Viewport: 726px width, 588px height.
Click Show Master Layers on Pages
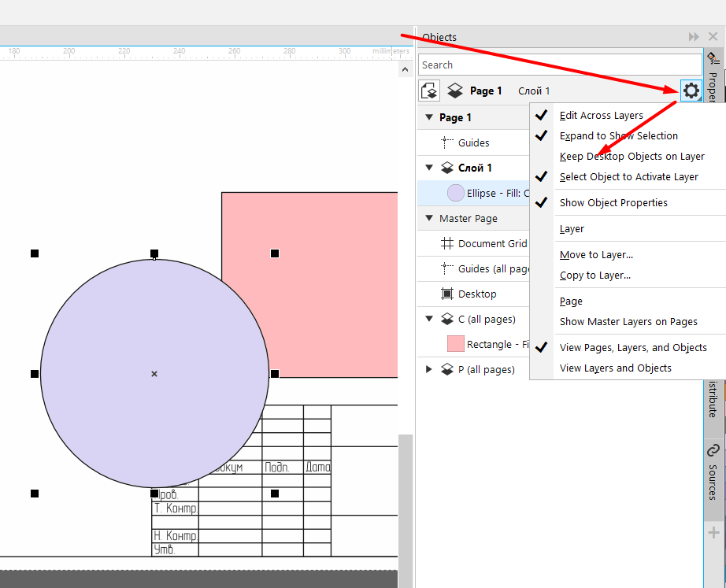[x=628, y=321]
